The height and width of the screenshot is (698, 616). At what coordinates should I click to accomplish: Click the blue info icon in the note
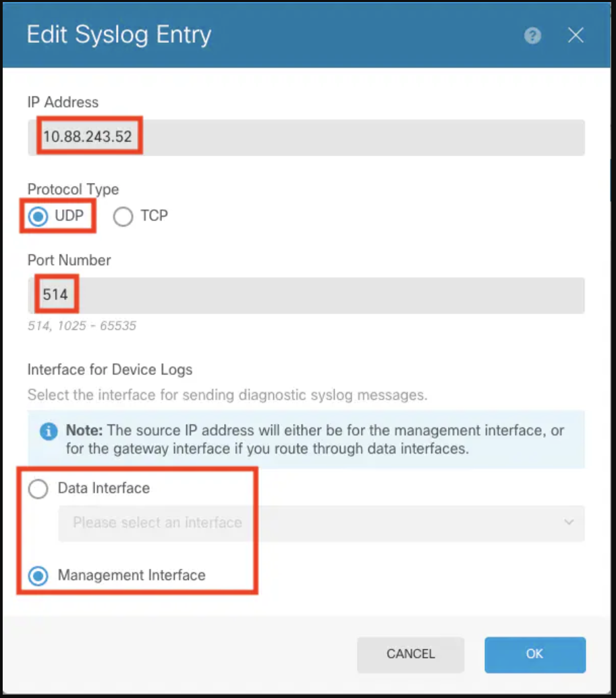(x=49, y=431)
